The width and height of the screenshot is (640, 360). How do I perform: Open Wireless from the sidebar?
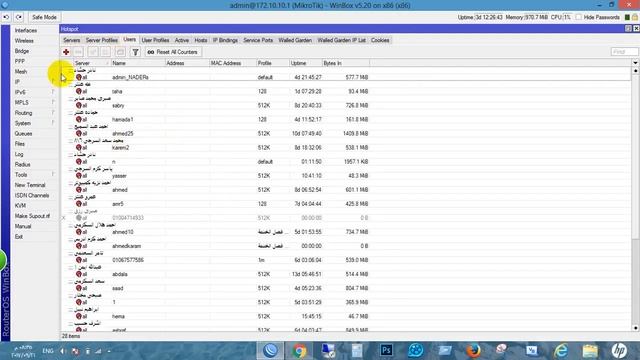24,41
